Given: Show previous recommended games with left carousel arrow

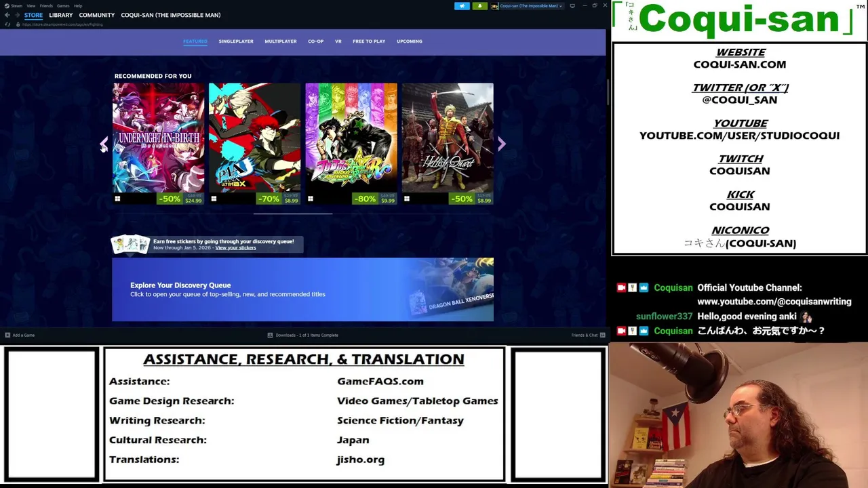Looking at the screenshot, I should (104, 144).
